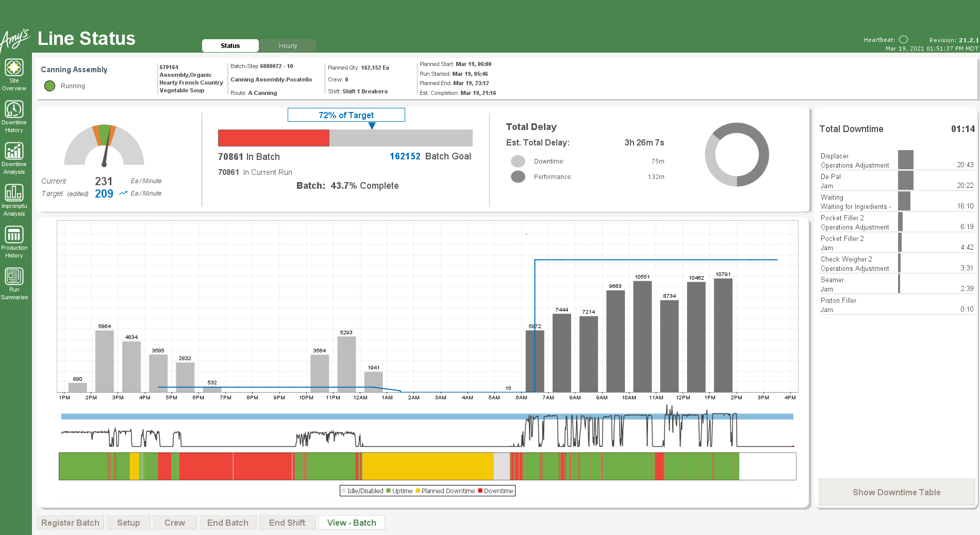980x535 pixels.
Task: Click the De Pal Jam downtime row
Action: coord(897,181)
